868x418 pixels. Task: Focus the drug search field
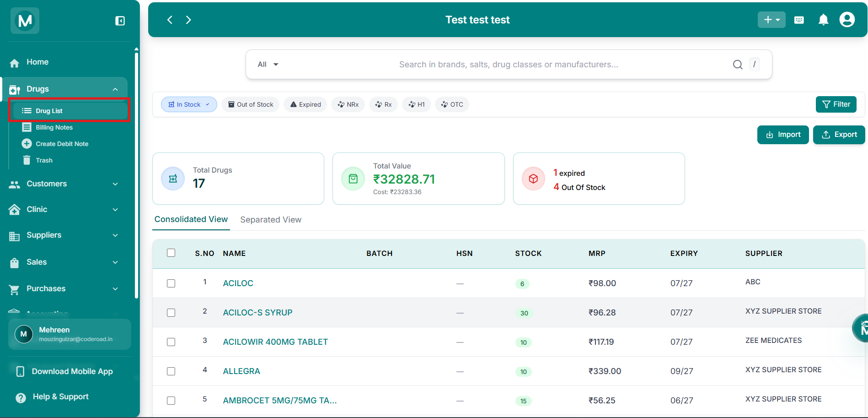pos(509,65)
